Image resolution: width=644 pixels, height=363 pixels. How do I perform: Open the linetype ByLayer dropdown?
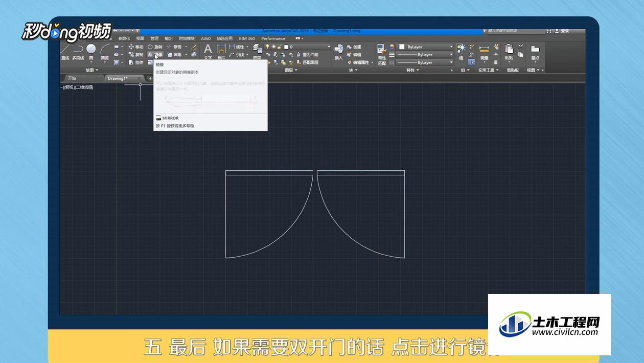pos(451,62)
